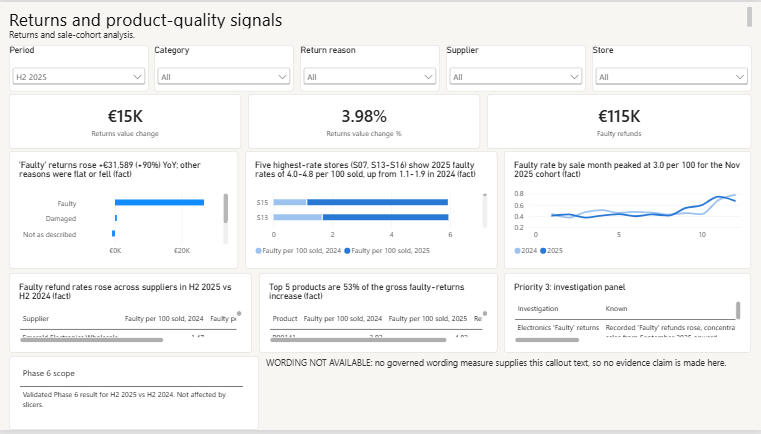Click the S15 dark-blue 2025 bar segment
761x434 pixels.
click(377, 202)
